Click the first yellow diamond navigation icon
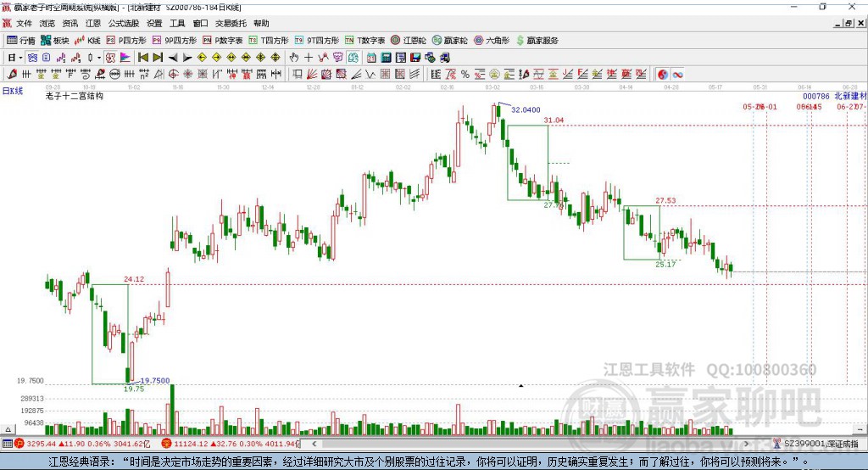The image size is (868, 470). click(202, 58)
